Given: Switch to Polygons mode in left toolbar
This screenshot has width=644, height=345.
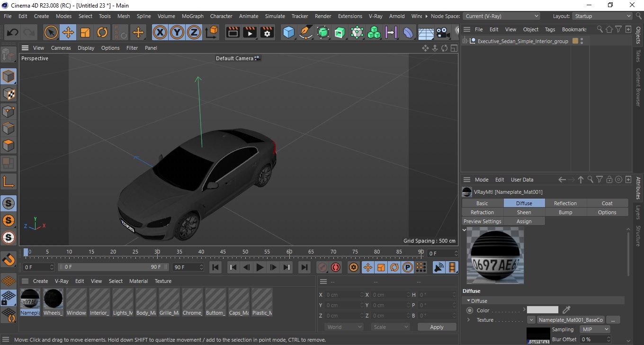Looking at the screenshot, I should coord(9,145).
